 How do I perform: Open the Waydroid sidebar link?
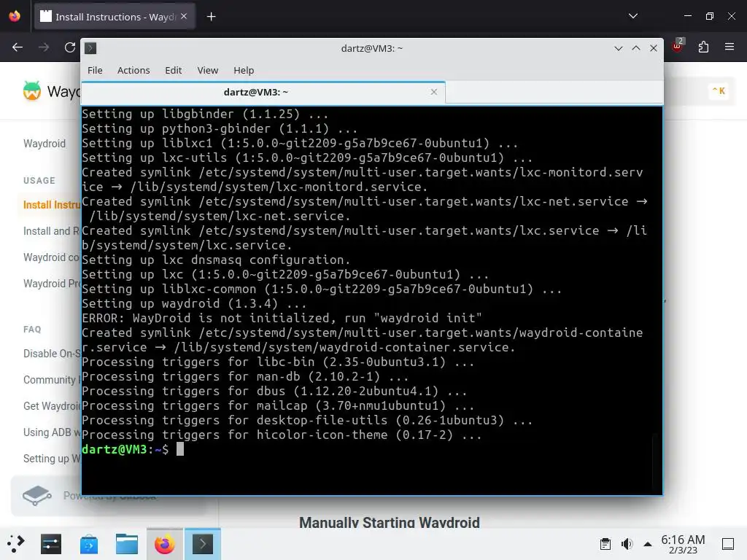tap(44, 144)
